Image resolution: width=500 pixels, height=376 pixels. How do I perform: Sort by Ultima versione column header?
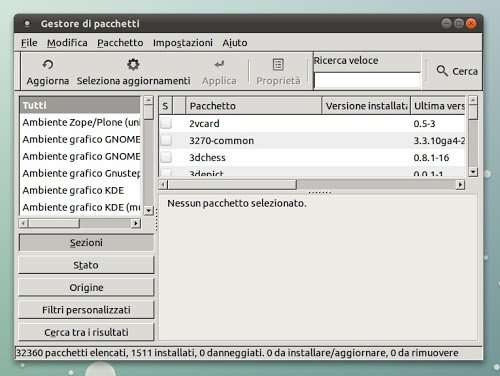click(x=438, y=106)
